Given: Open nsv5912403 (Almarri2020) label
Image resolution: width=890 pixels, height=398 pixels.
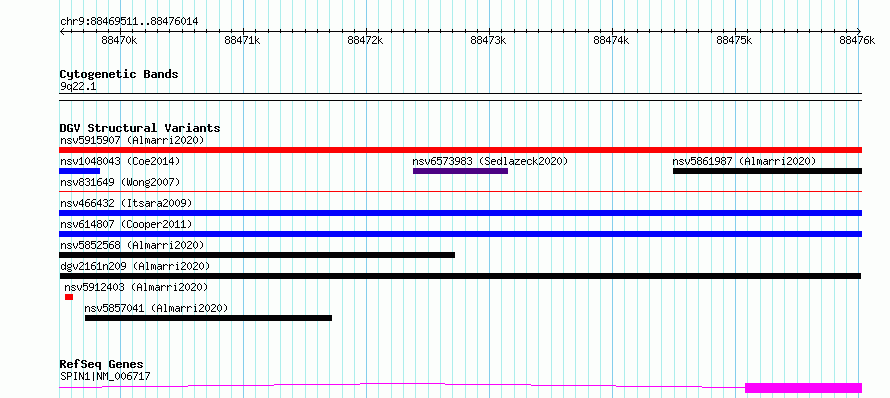Looking at the screenshot, I should pyautogui.click(x=136, y=287).
